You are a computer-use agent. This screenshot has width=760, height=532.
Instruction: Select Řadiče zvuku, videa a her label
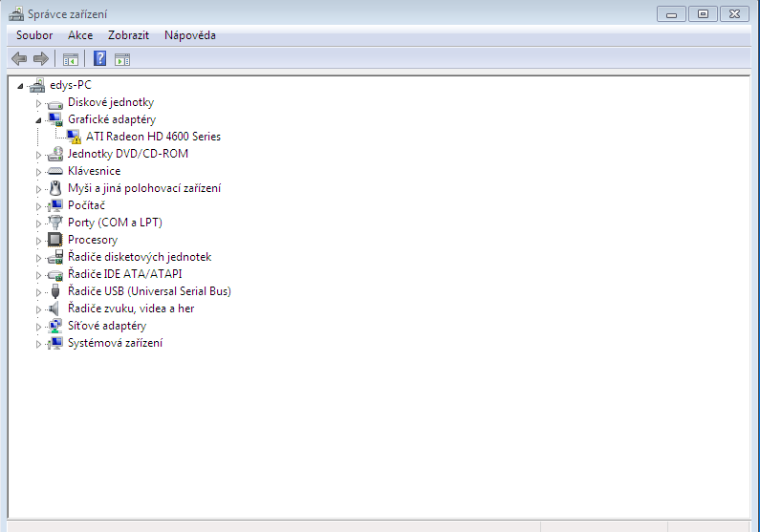131,309
